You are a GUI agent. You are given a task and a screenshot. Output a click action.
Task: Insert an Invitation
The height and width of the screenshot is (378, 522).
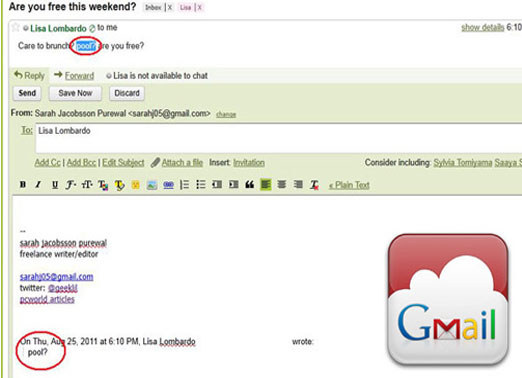click(x=249, y=162)
